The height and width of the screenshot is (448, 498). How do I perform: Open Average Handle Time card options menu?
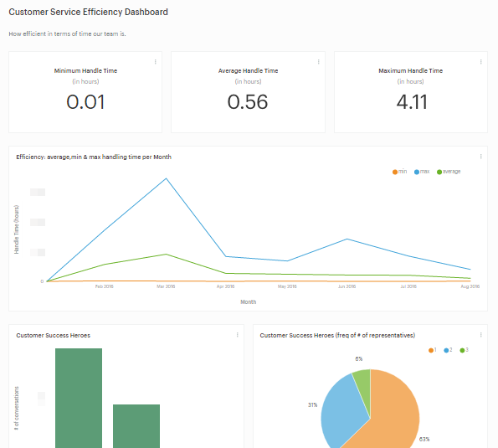[x=319, y=62]
